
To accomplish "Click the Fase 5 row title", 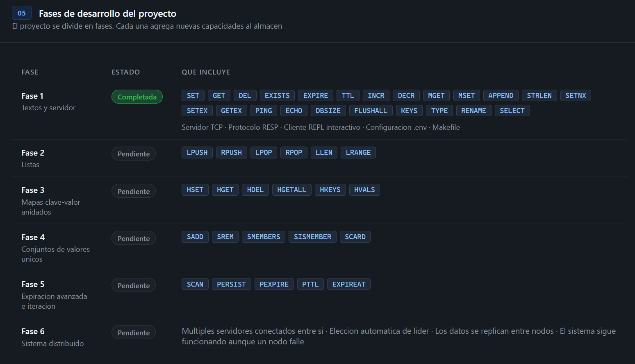I will coord(33,284).
